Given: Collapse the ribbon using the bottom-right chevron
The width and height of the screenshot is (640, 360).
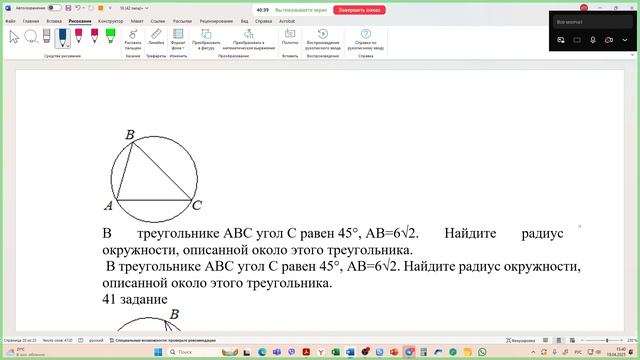Looking at the screenshot, I should [x=633, y=55].
